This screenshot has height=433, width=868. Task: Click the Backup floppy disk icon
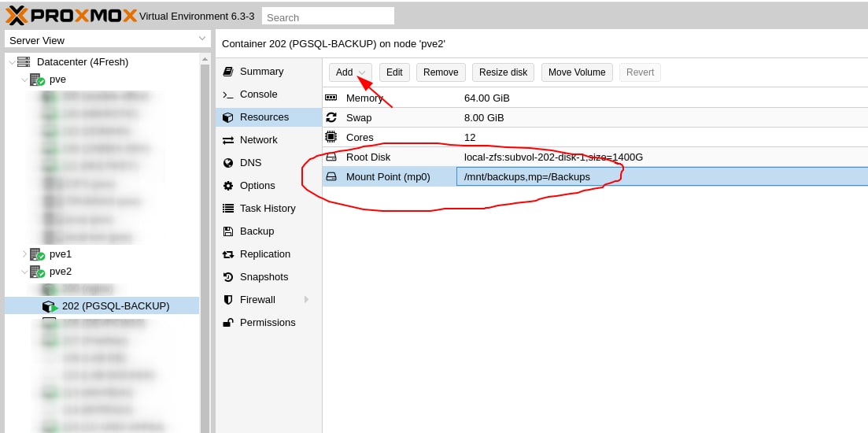pyautogui.click(x=227, y=231)
